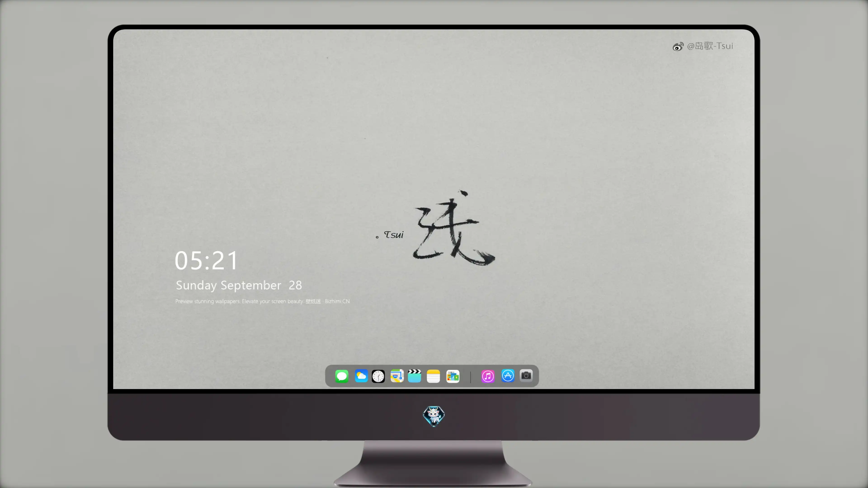This screenshot has height=488, width=868.
Task: Open the Messages app in the dock
Action: 342,376
